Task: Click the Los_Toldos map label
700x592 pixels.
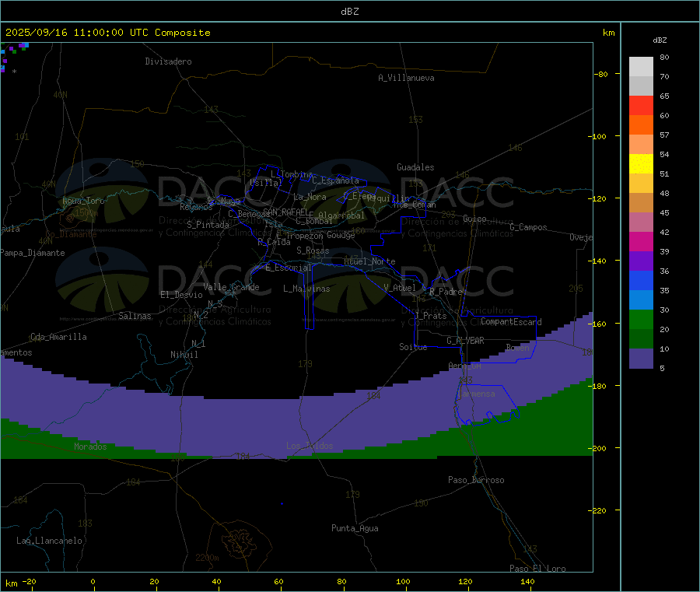Action: pos(310,446)
